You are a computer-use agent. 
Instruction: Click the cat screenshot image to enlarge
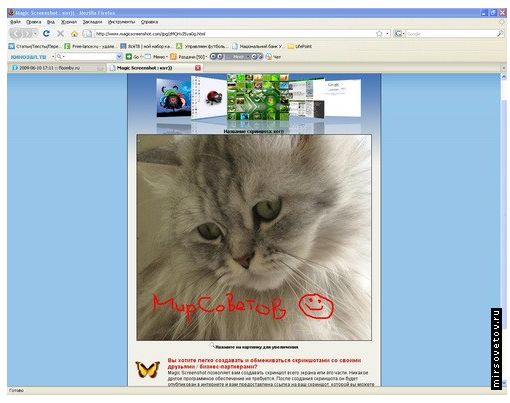click(254, 237)
